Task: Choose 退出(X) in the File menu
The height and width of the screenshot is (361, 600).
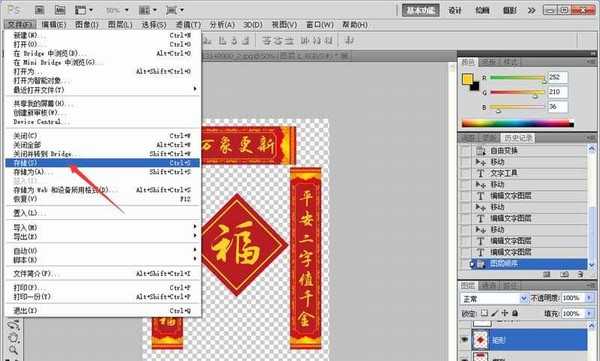Action: click(103, 310)
